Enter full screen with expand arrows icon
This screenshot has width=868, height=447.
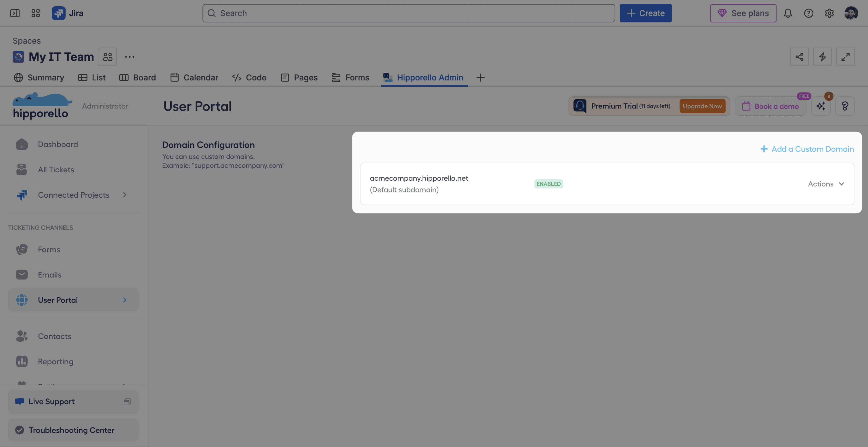tap(845, 57)
